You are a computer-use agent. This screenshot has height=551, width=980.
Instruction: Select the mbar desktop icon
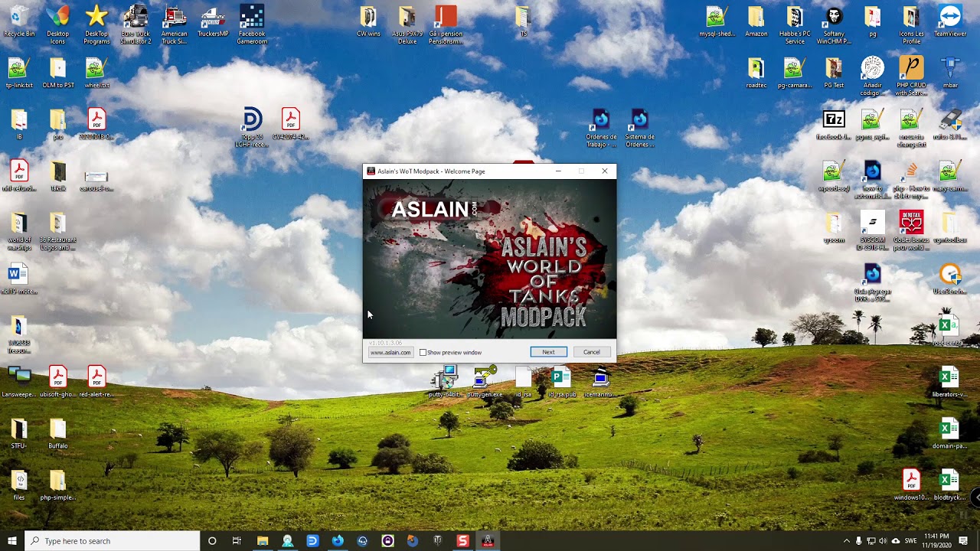[950, 73]
